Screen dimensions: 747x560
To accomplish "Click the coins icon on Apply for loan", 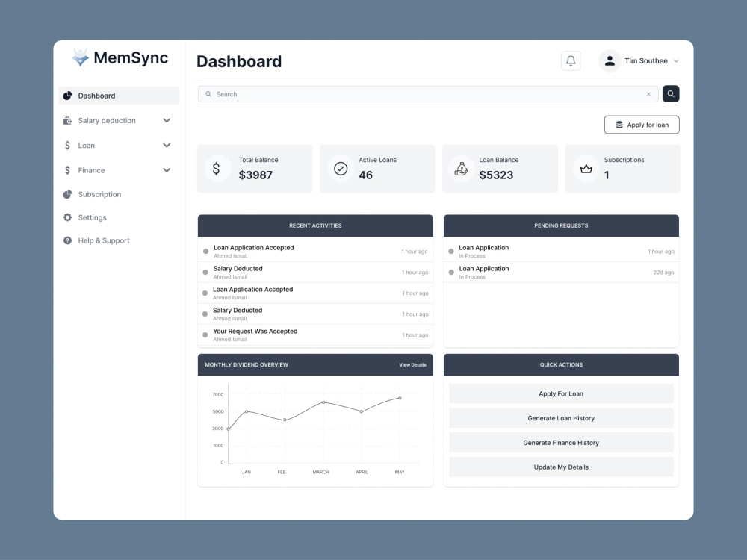I will pyautogui.click(x=619, y=125).
